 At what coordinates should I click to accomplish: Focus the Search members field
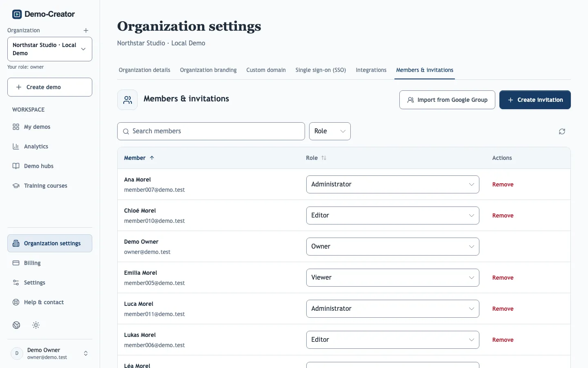click(211, 131)
